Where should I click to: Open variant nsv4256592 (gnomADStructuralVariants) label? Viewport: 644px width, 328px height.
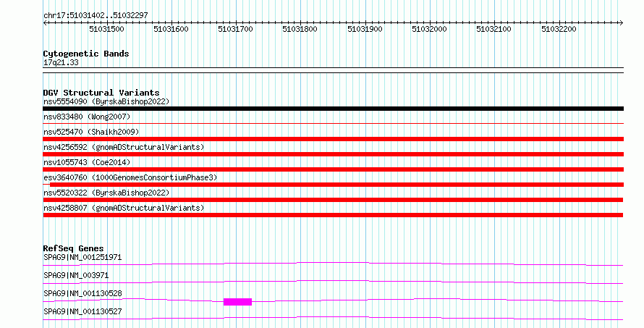click(x=124, y=147)
